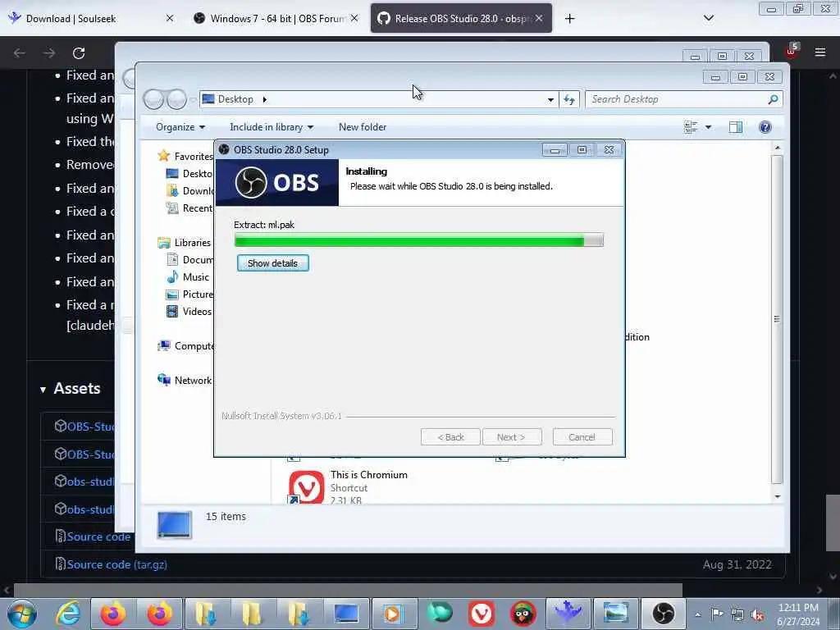Select Network in the navigation pane

(185, 381)
